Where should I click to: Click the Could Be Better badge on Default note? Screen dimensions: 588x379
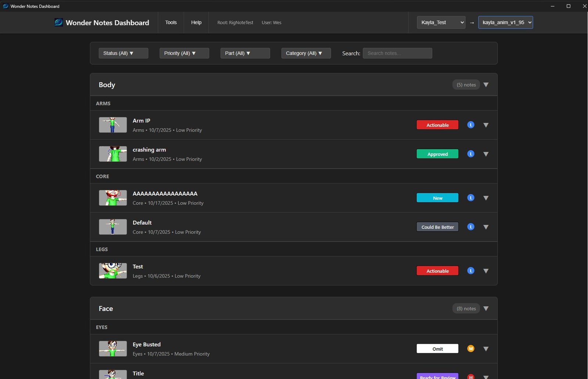[x=437, y=227]
